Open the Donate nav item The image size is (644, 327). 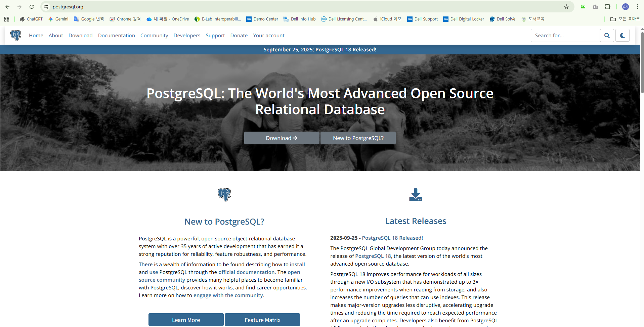pos(239,36)
